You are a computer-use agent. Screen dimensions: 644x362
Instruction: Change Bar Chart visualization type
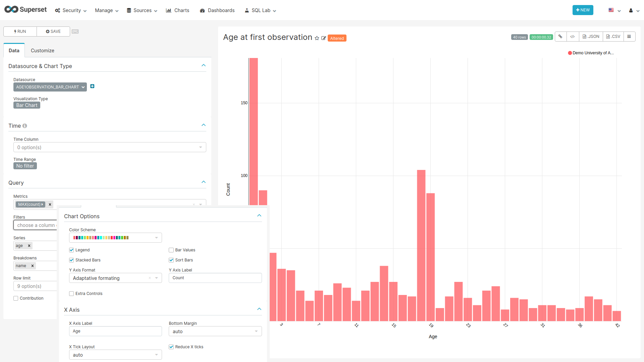pos(27,105)
